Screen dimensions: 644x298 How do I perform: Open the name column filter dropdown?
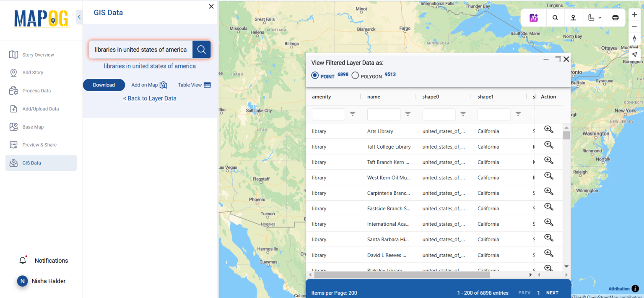pyautogui.click(x=408, y=114)
